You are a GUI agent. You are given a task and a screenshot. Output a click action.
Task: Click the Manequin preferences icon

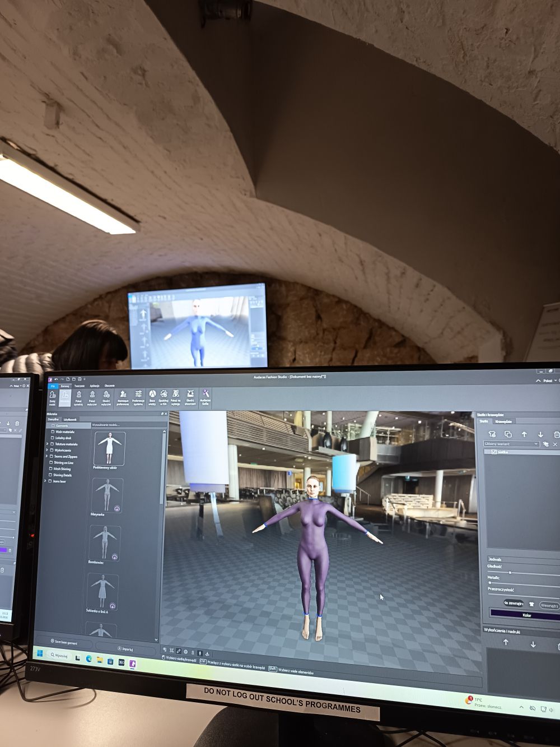coord(123,397)
